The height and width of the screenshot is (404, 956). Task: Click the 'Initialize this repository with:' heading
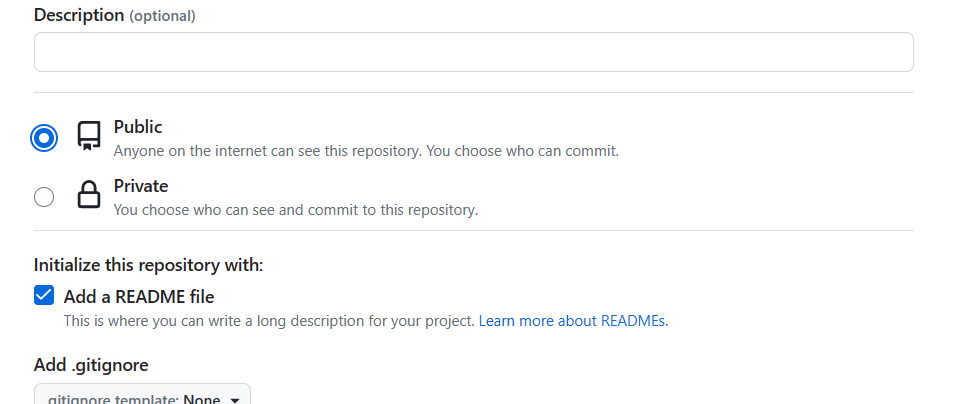[x=149, y=265]
